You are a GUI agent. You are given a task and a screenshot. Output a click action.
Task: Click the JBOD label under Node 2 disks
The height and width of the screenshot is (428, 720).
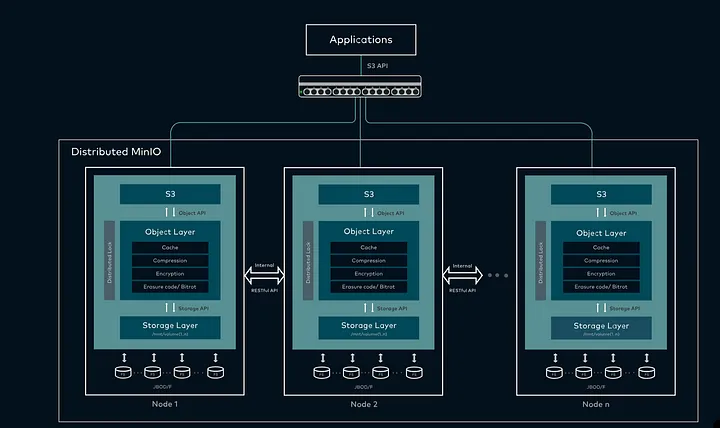[363, 387]
